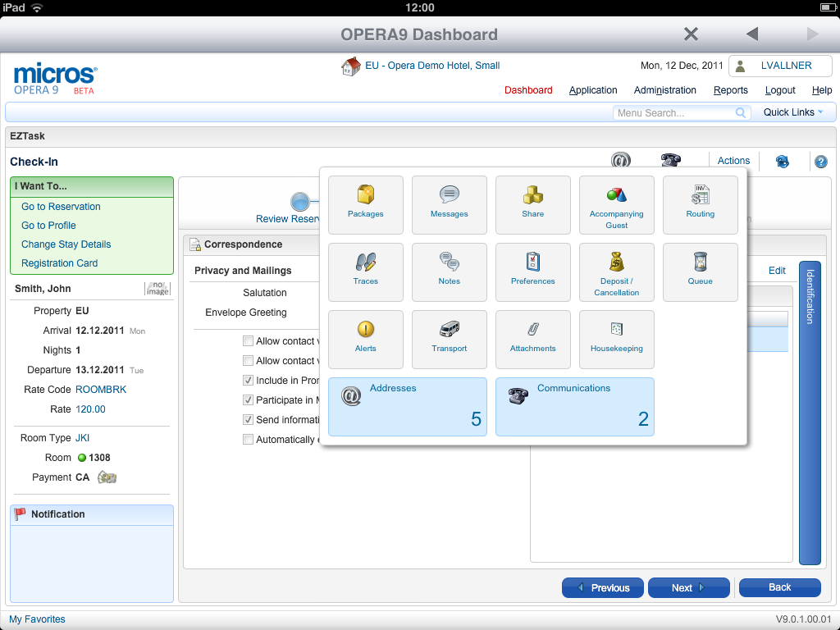Open the Notes tile

click(x=449, y=272)
